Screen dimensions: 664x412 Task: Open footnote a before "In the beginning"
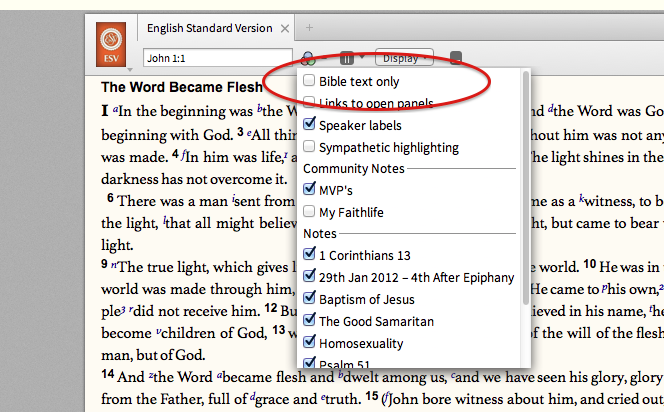click(115, 109)
